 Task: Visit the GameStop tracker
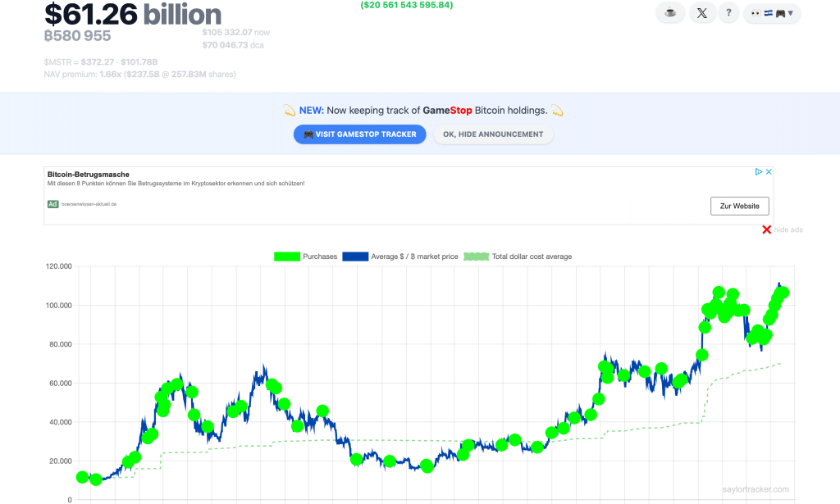(359, 134)
